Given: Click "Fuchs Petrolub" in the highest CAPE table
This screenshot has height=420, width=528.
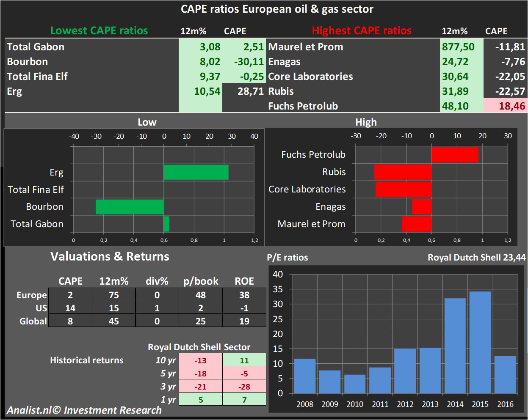Looking at the screenshot, I should pyautogui.click(x=303, y=106).
